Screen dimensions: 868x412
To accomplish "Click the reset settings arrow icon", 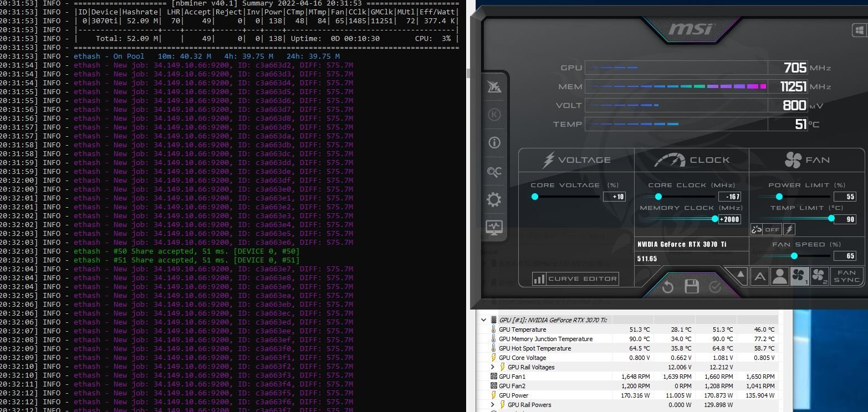I will click(668, 287).
